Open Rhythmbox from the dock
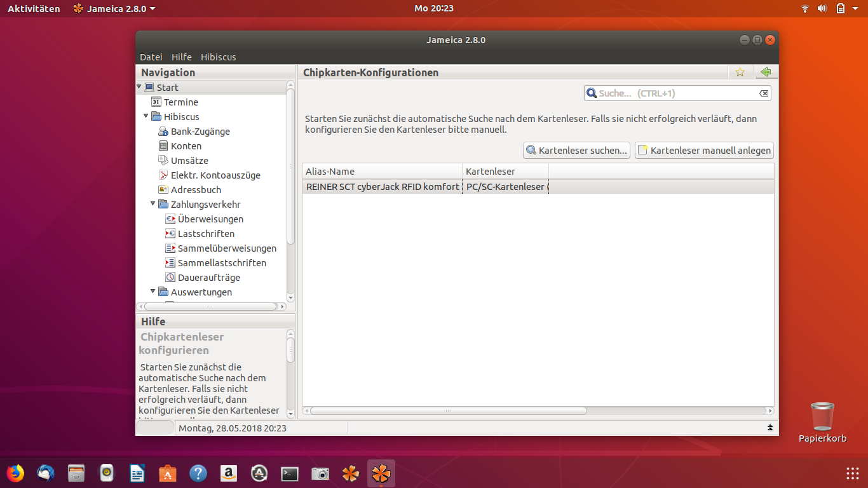The height and width of the screenshot is (488, 868). (x=107, y=473)
